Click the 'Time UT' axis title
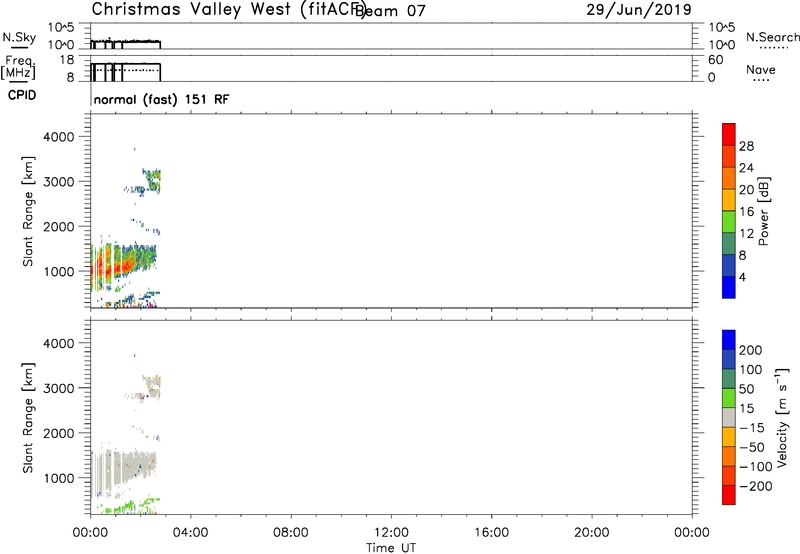 [x=391, y=547]
